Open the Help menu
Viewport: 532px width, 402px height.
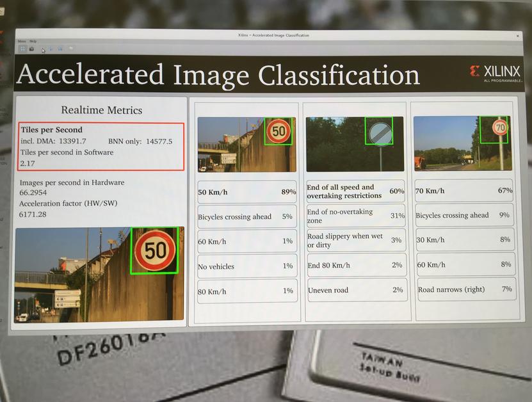tap(33, 41)
